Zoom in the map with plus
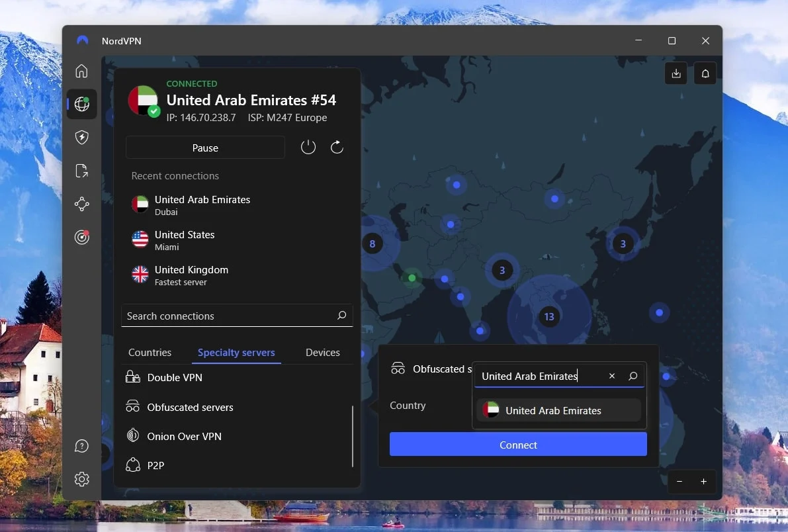Viewport: 788px width, 532px height. [x=703, y=482]
